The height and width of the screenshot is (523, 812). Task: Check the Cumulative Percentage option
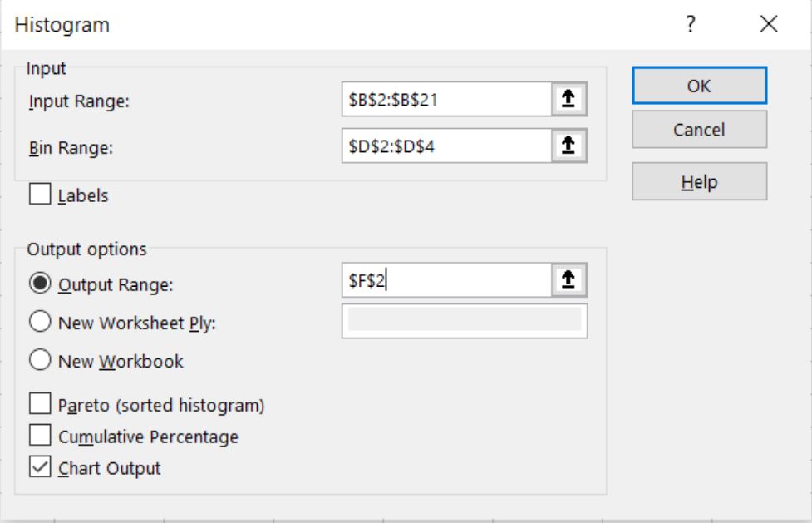pos(40,436)
